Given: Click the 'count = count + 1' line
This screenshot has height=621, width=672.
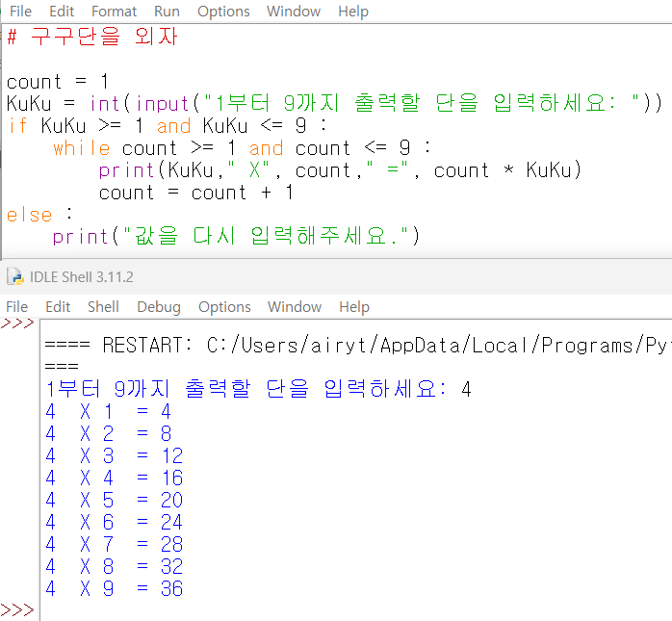Looking at the screenshot, I should (x=195, y=193).
